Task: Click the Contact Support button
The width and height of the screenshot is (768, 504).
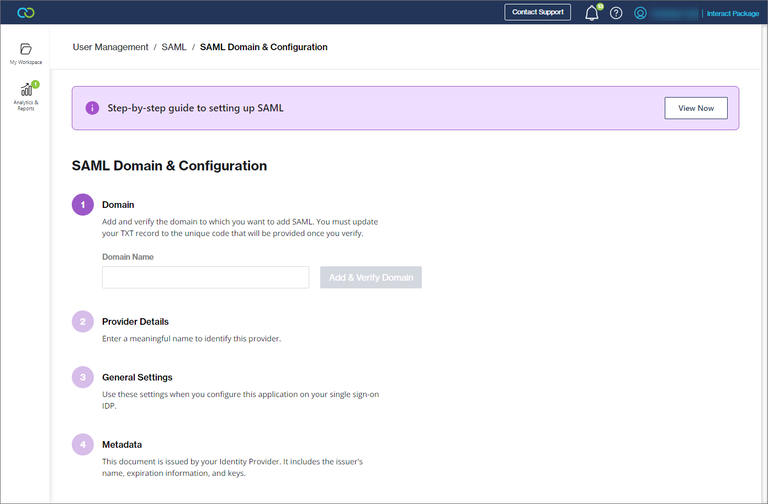Action: coord(537,13)
